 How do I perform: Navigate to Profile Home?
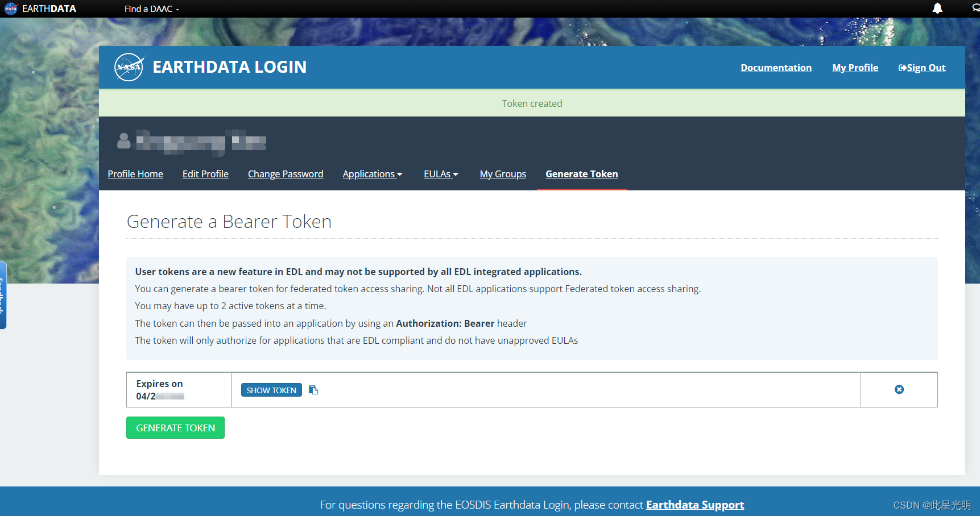(x=135, y=174)
